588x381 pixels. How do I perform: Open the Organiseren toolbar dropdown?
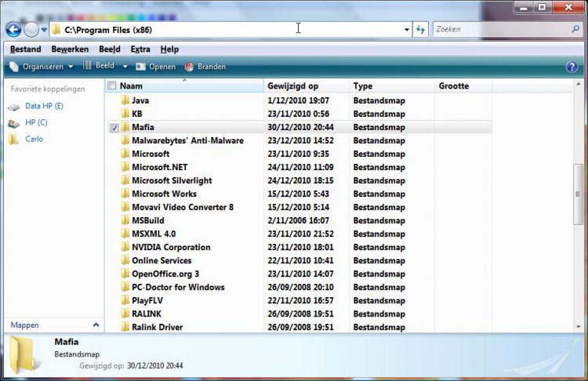pos(42,67)
